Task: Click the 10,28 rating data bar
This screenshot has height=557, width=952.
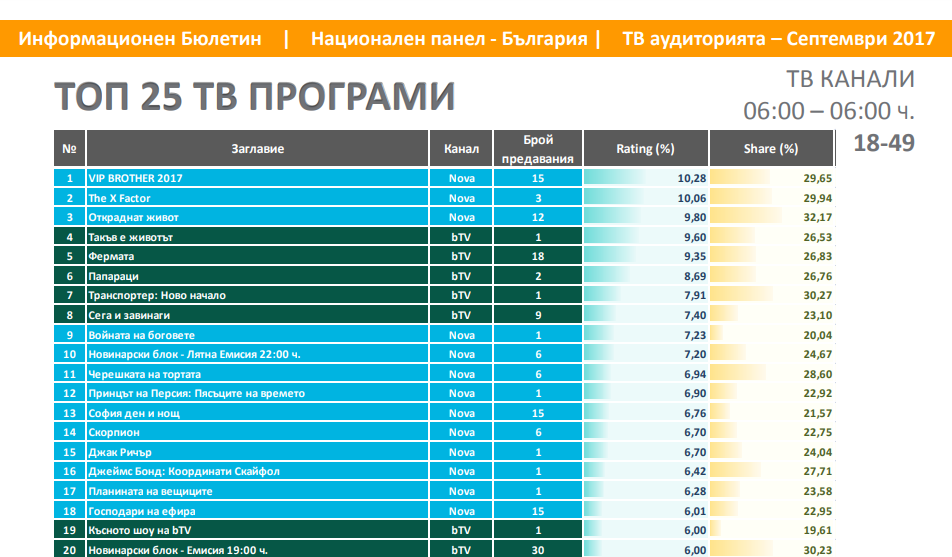Action: (x=645, y=178)
